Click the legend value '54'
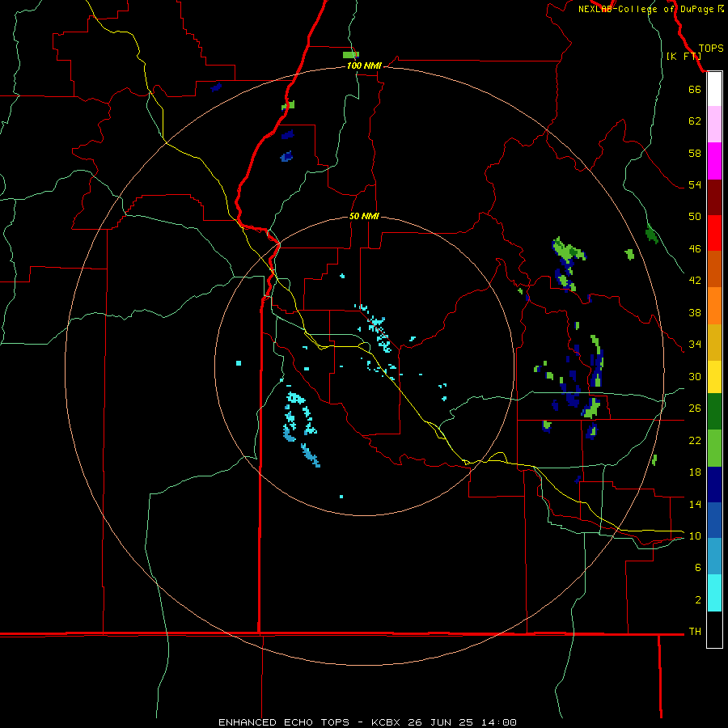This screenshot has height=728, width=728. coord(695,184)
